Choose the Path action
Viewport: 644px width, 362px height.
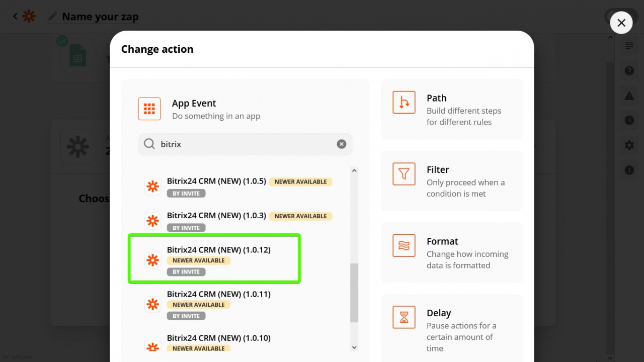[x=452, y=109]
